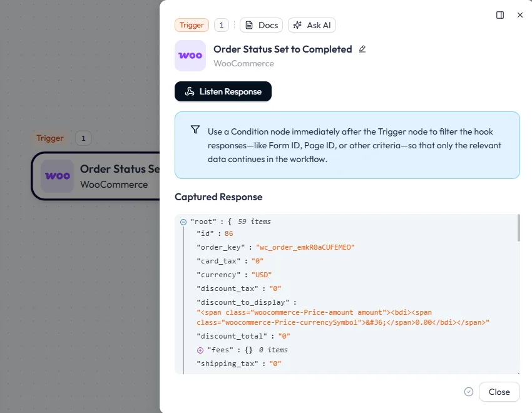
Task: Click the "discount_tax" key
Action: [227, 288]
